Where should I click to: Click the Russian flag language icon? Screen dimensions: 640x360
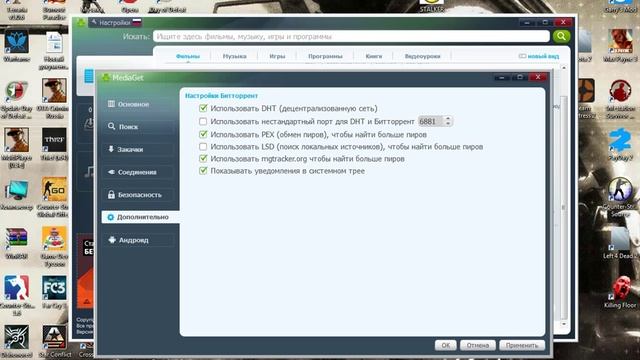pyautogui.click(x=137, y=22)
